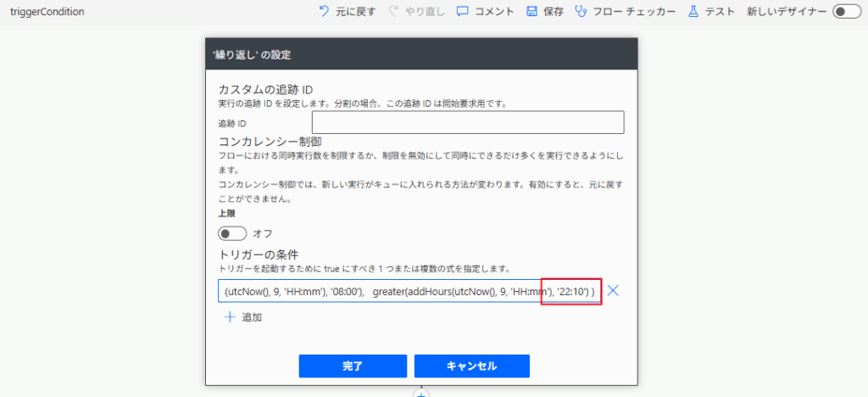Click the 追加 link to add a condition
The width and height of the screenshot is (868, 397).
click(x=252, y=318)
